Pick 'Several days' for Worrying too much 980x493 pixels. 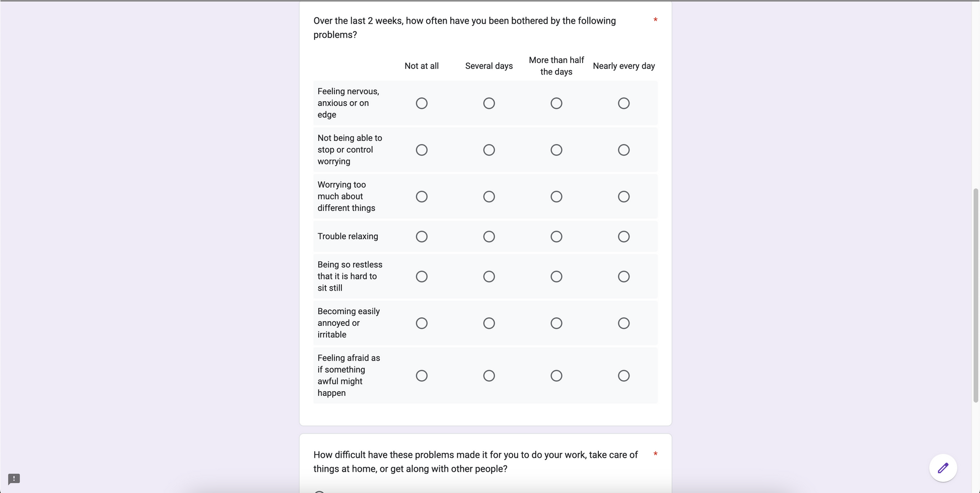(489, 196)
